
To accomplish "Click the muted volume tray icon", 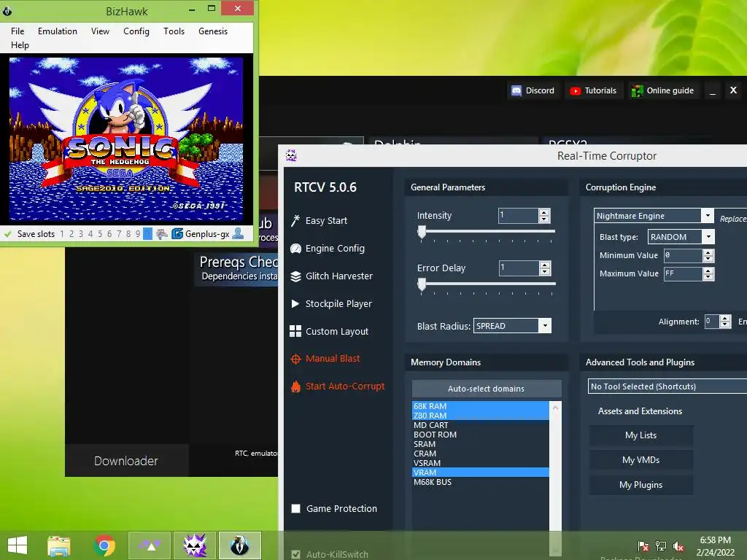I will tap(678, 546).
